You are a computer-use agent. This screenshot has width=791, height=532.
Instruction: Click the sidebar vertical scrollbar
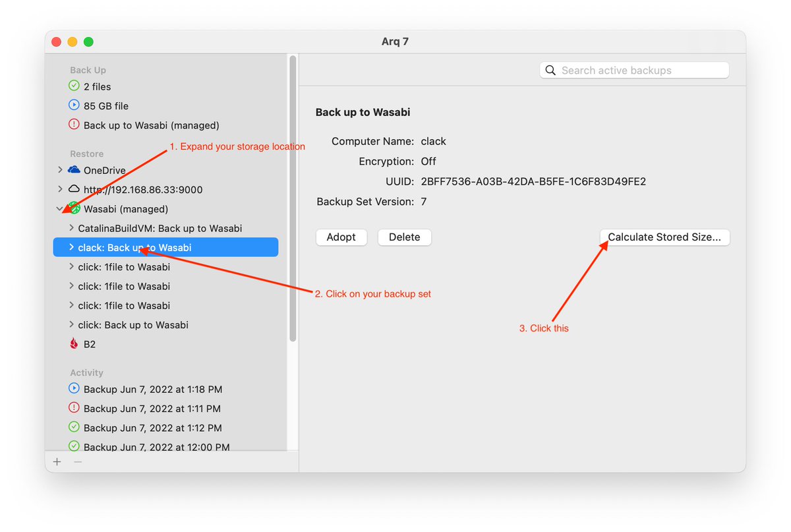293,198
